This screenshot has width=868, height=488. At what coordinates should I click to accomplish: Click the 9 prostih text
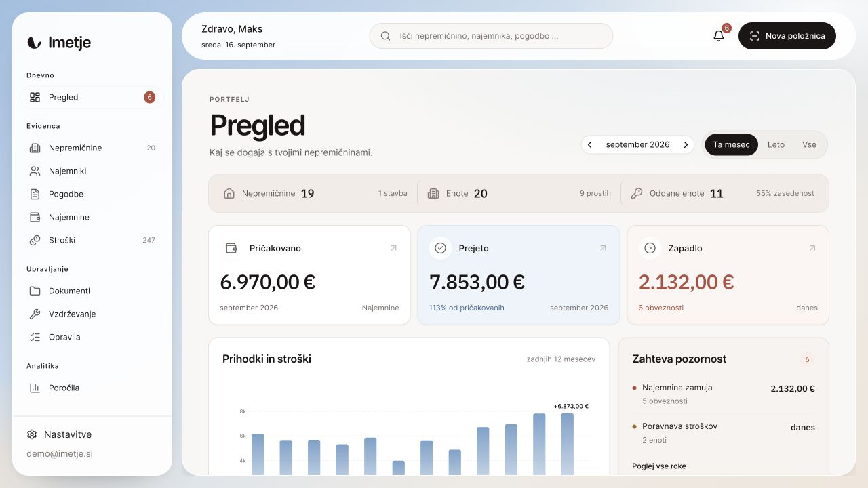coord(595,193)
